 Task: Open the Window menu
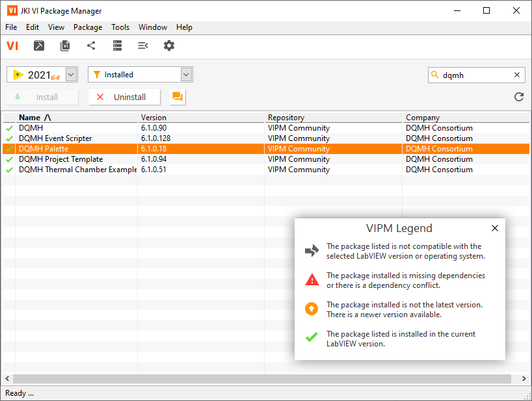tap(153, 27)
